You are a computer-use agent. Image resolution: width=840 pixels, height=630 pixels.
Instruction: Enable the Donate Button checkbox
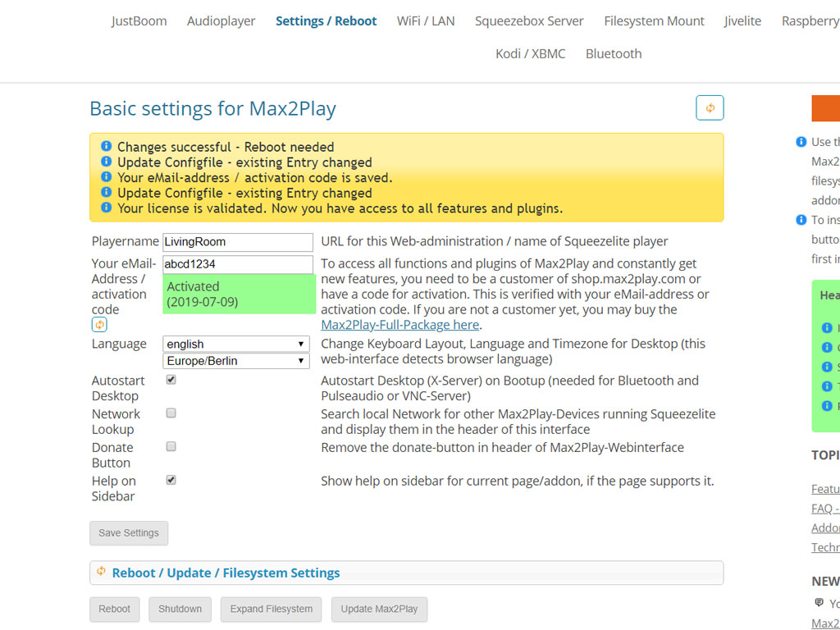(x=171, y=447)
